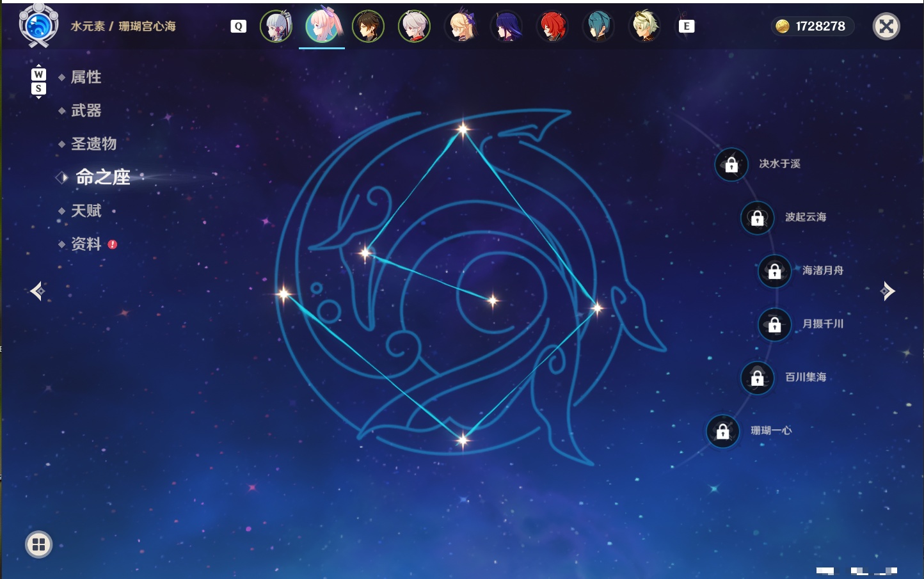This screenshot has width=924, height=579.
Task: Select the first silver-haired character portrait
Action: pyautogui.click(x=276, y=26)
